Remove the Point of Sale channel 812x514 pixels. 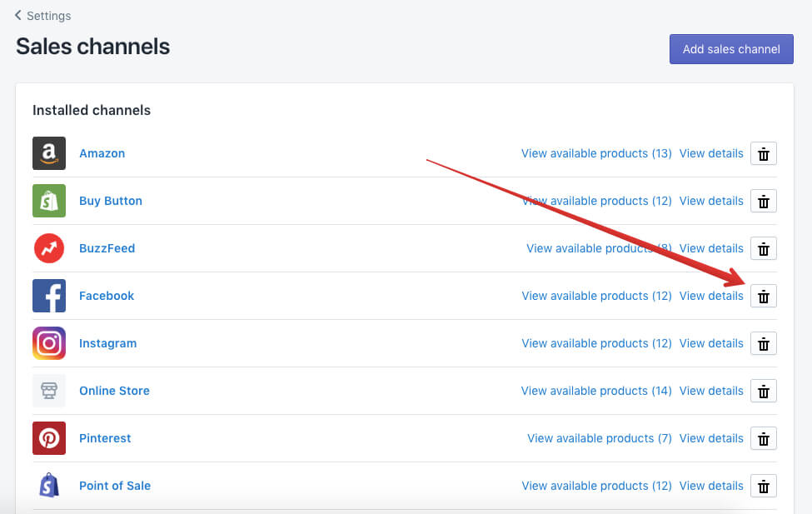point(764,487)
